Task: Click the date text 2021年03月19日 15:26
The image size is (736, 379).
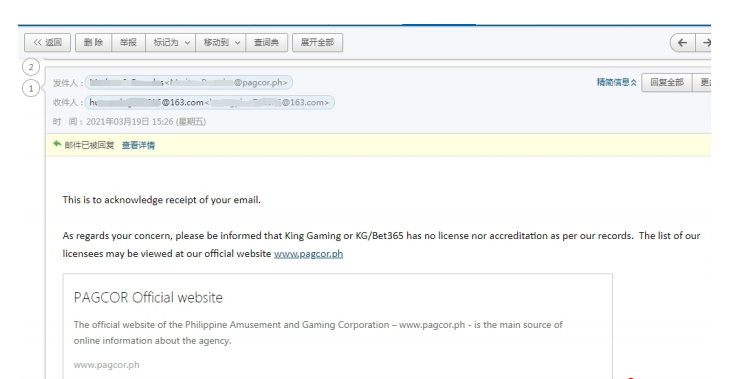Action: [x=146, y=122]
